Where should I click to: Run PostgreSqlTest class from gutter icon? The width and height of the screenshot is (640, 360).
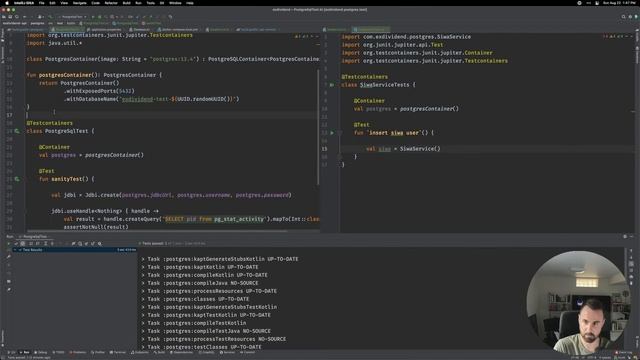click(x=17, y=131)
